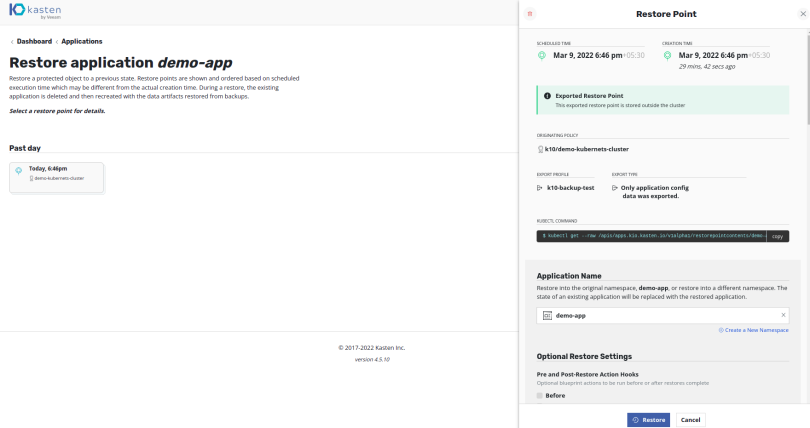Image resolution: width=810 pixels, height=428 pixels.
Task: Go back to Dashboard breadcrumb
Action: coord(34,41)
